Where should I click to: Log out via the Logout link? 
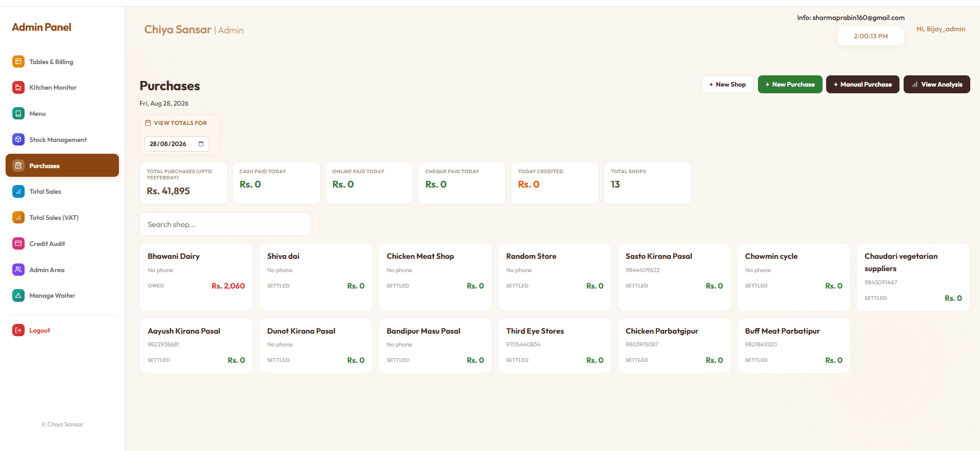click(62, 330)
